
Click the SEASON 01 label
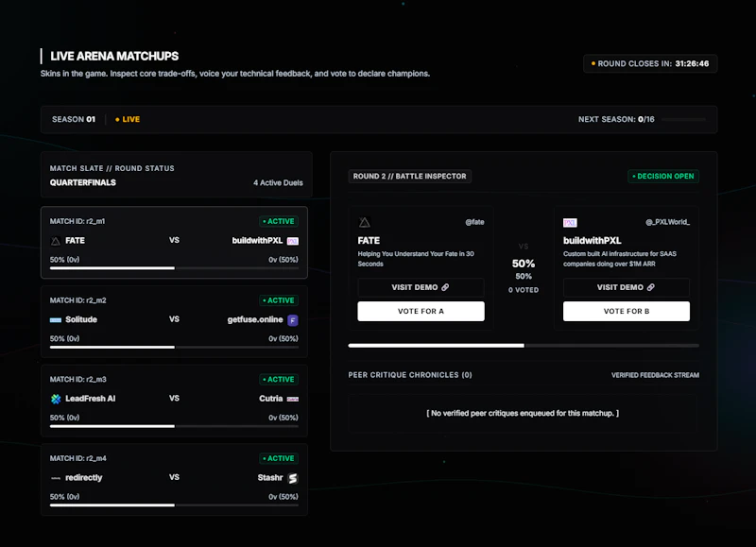point(74,120)
